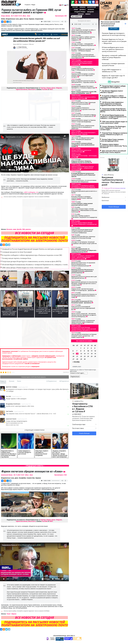Image resolution: width=128 pixels, height=644 pixels.
Task: Select November 14 in the calendar
Action: click(x=77, y=354)
